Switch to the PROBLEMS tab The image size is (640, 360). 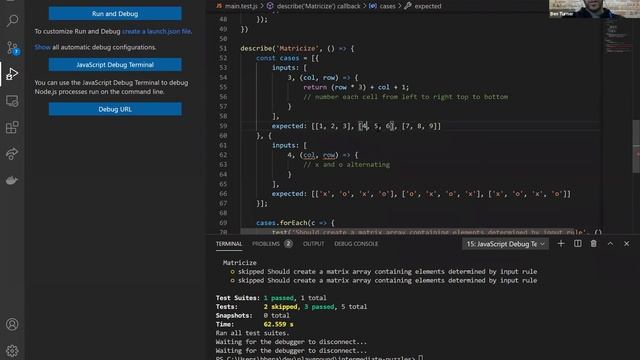click(272, 244)
